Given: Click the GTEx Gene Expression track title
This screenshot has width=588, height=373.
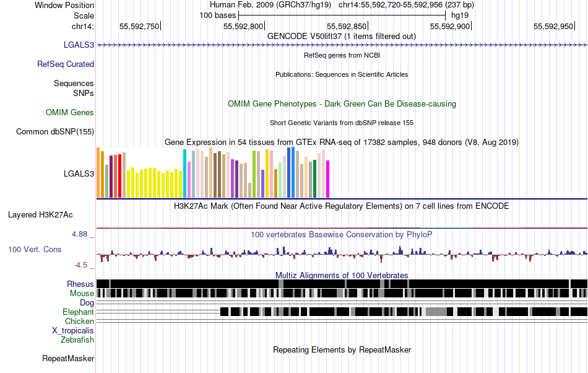Looking at the screenshot, I should pos(342,143).
